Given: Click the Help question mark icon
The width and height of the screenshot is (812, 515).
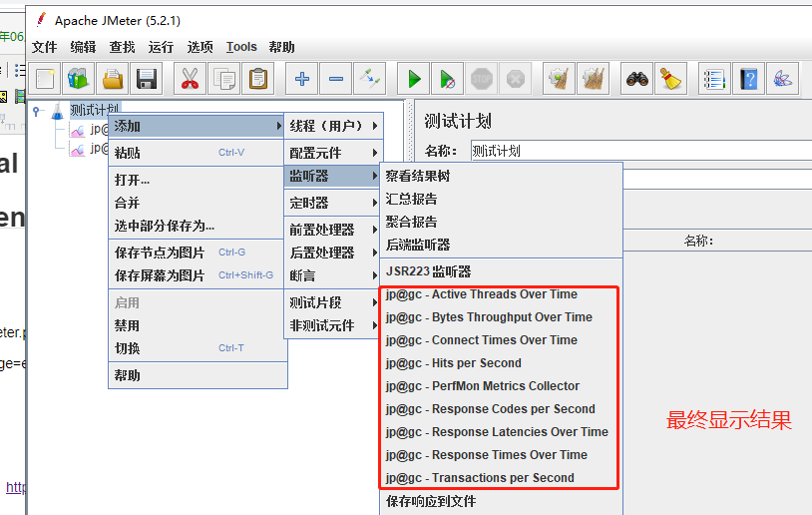Looking at the screenshot, I should point(749,79).
